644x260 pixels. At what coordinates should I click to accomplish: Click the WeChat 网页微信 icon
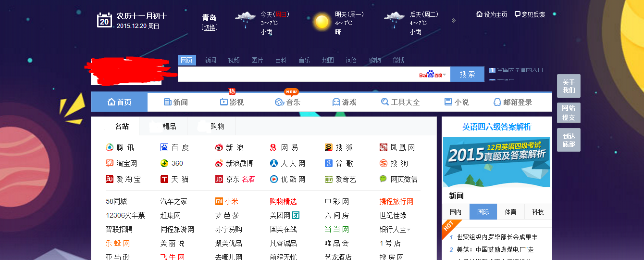(x=384, y=179)
